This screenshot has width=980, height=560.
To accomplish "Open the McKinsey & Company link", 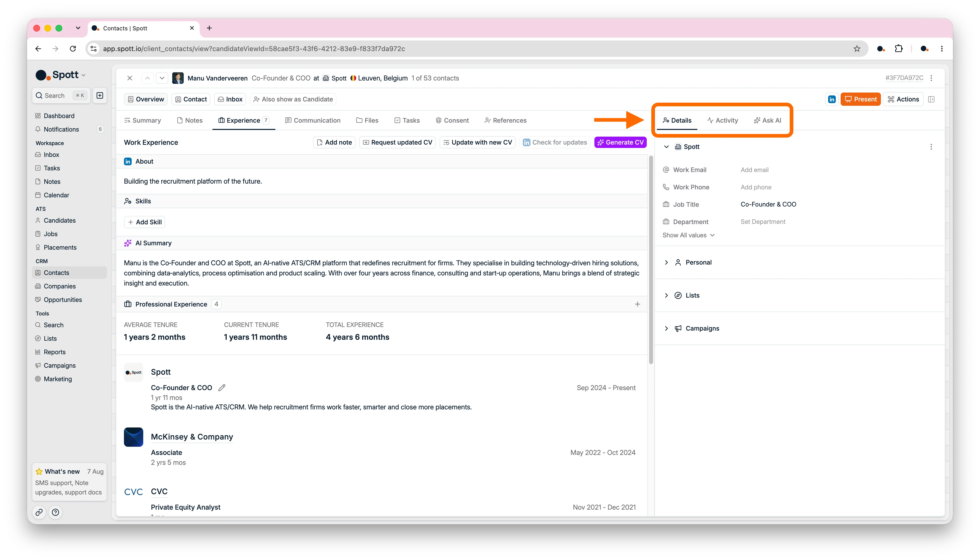I will pos(192,437).
